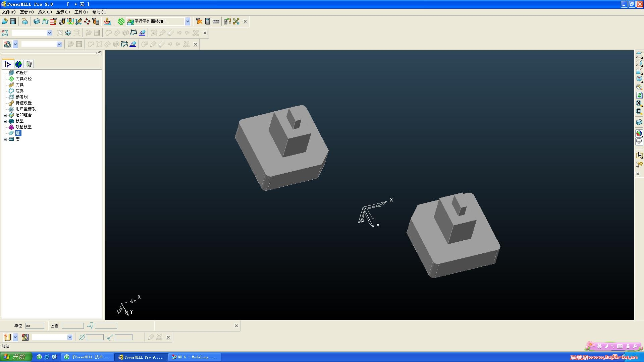This screenshot has height=362, width=644.
Task: Expand the 层和组合 tree node
Action: (x=5, y=115)
